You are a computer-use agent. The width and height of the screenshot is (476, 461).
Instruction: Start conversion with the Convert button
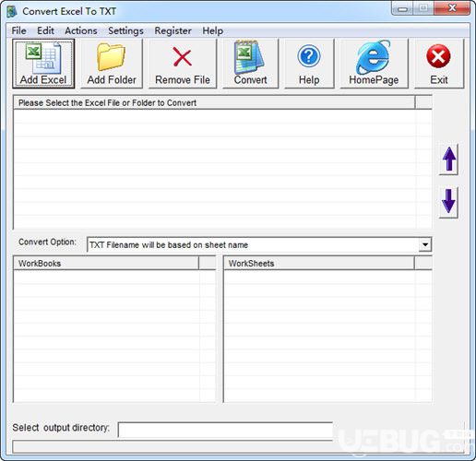(x=251, y=64)
